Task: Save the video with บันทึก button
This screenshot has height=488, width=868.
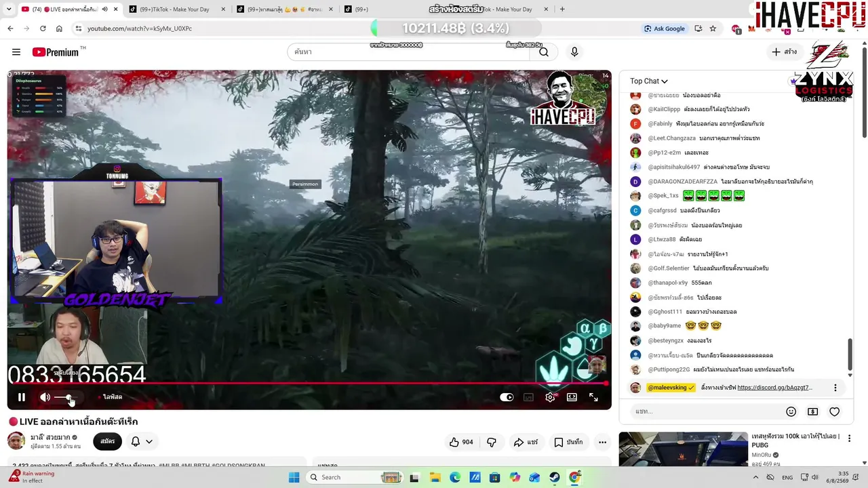Action: coord(568,442)
